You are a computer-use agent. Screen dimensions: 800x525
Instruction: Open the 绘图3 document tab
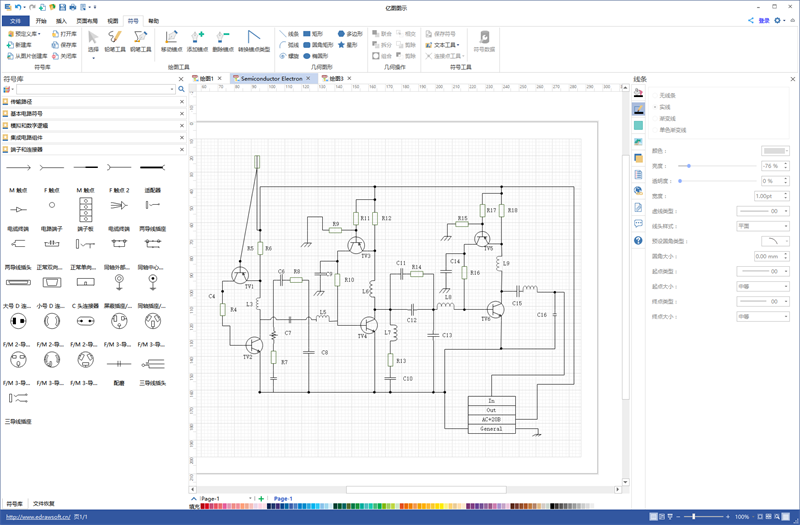(336, 79)
